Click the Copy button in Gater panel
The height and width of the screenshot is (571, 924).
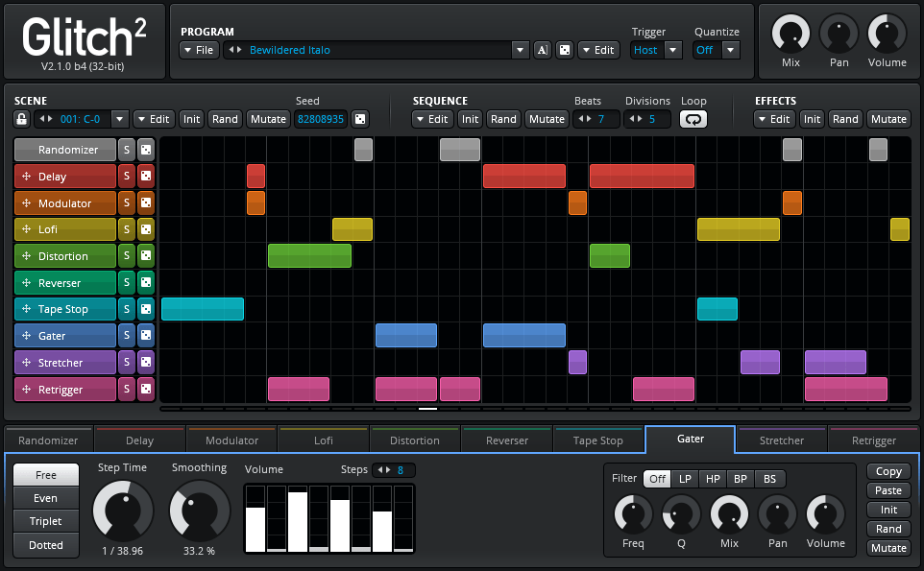point(888,471)
